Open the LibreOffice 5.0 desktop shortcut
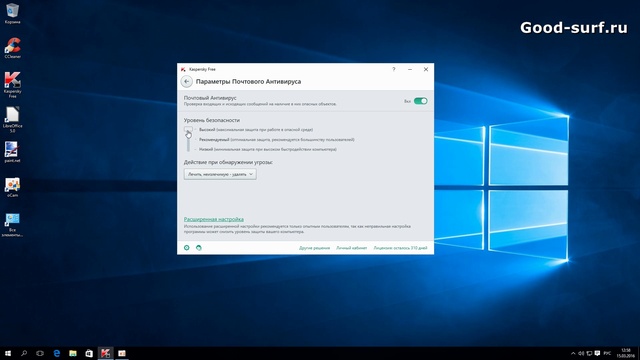Screen dimensions: 640x360 pos(12,119)
